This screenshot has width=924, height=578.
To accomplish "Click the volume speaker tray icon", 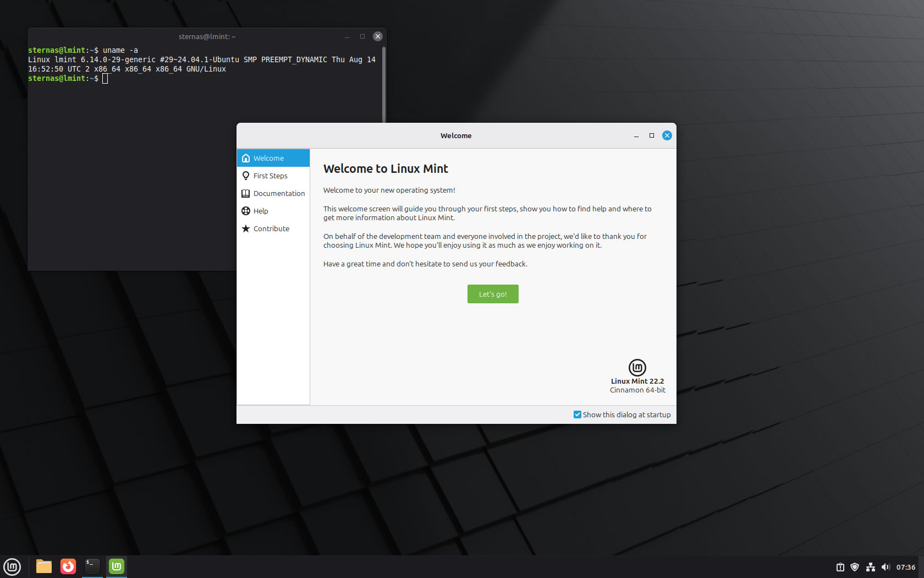I will [886, 567].
